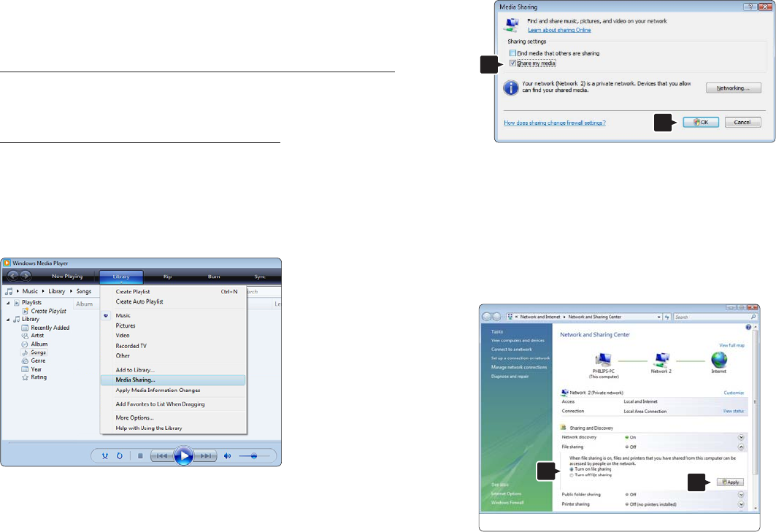Click Apply in Network and Sharing Center
This screenshot has width=776, height=532.
click(731, 482)
